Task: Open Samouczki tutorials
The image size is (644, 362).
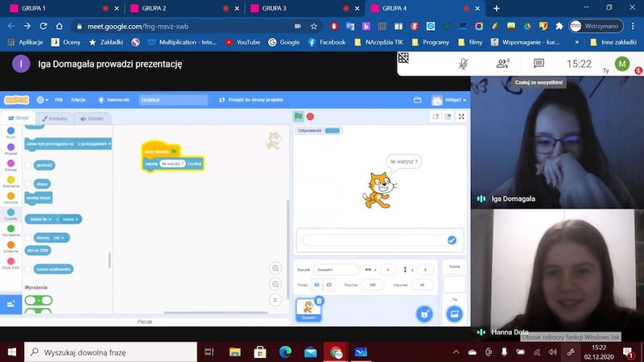Action: tap(114, 100)
